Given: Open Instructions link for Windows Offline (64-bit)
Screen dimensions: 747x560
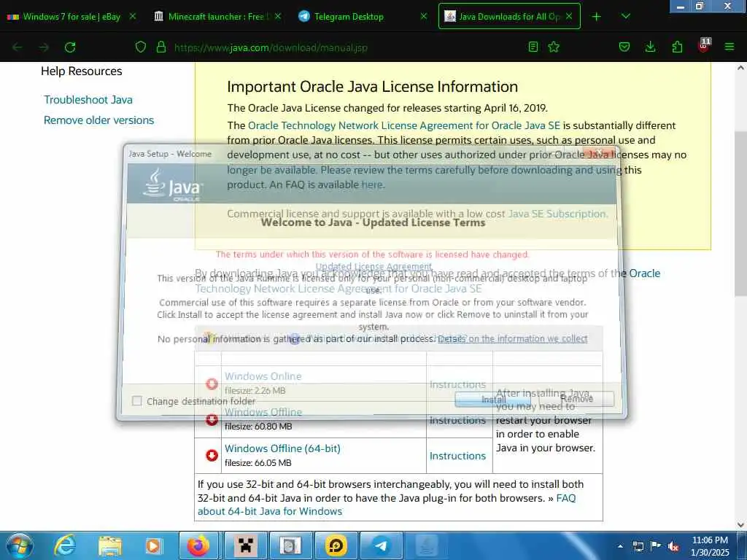Looking at the screenshot, I should (x=458, y=456).
